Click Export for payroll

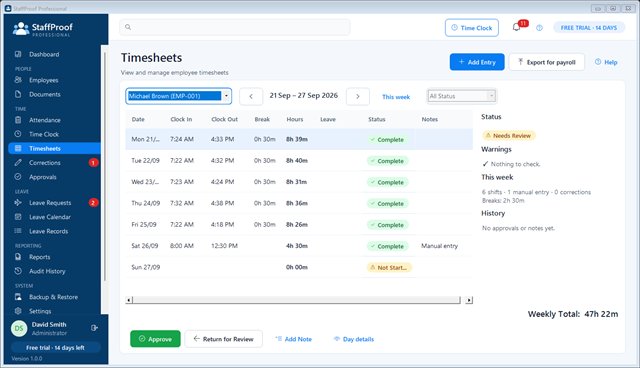(x=547, y=62)
